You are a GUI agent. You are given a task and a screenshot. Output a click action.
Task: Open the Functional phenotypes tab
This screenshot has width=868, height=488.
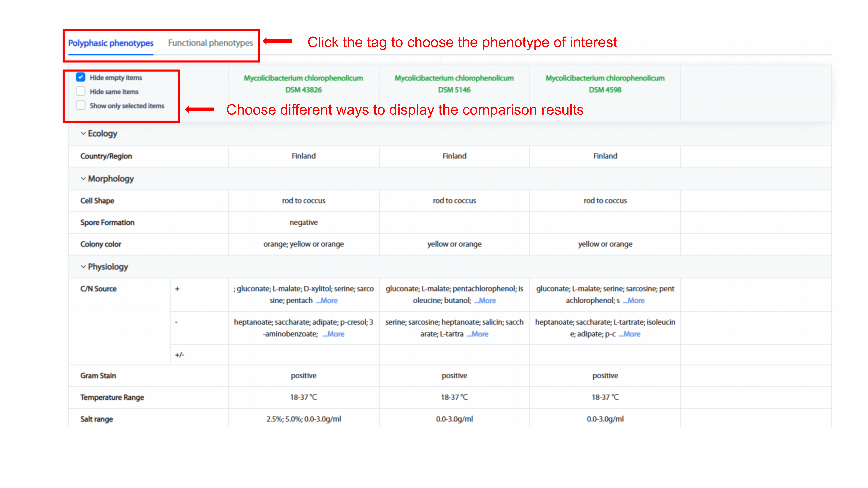tap(210, 43)
